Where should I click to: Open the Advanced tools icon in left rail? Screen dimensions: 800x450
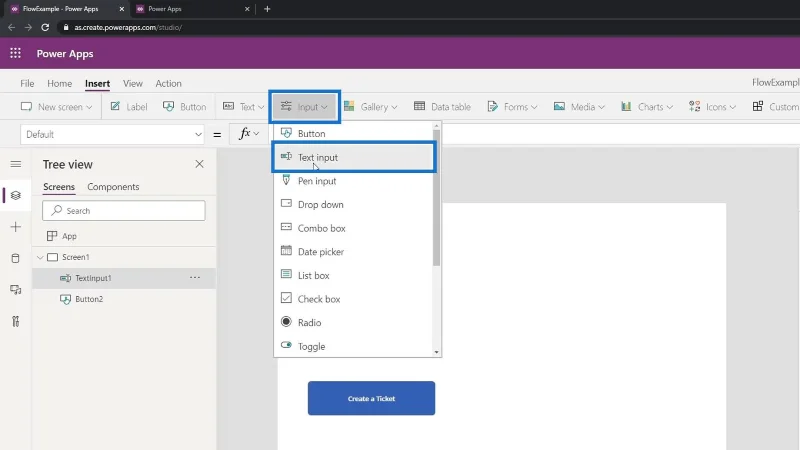(16, 321)
